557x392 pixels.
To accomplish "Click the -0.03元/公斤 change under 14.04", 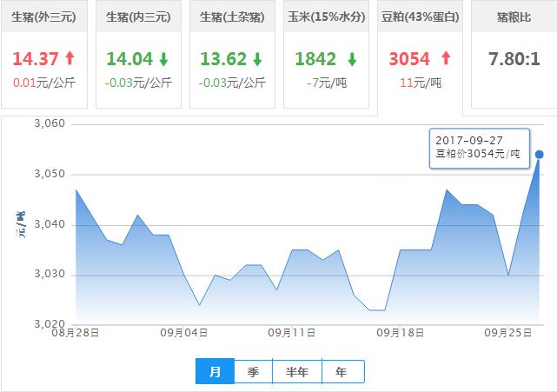I will 138,83.
